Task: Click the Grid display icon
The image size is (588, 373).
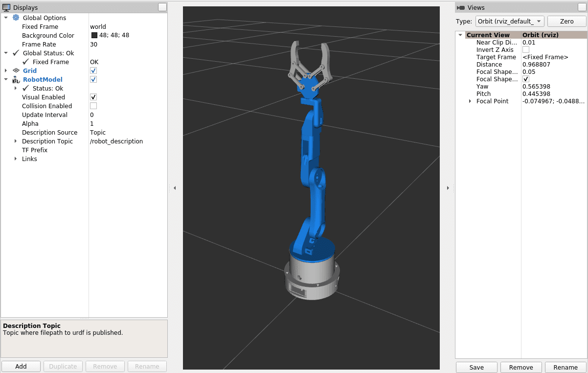Action: (x=16, y=70)
